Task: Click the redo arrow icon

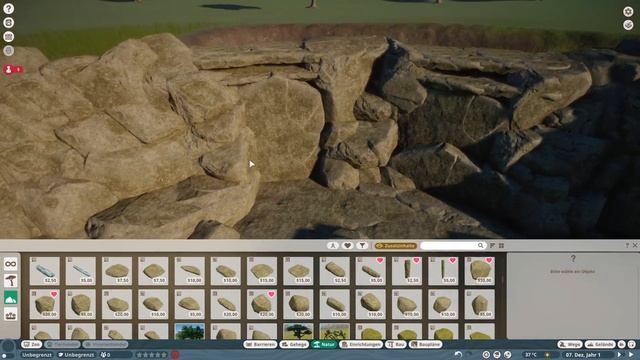Action: click(x=469, y=355)
